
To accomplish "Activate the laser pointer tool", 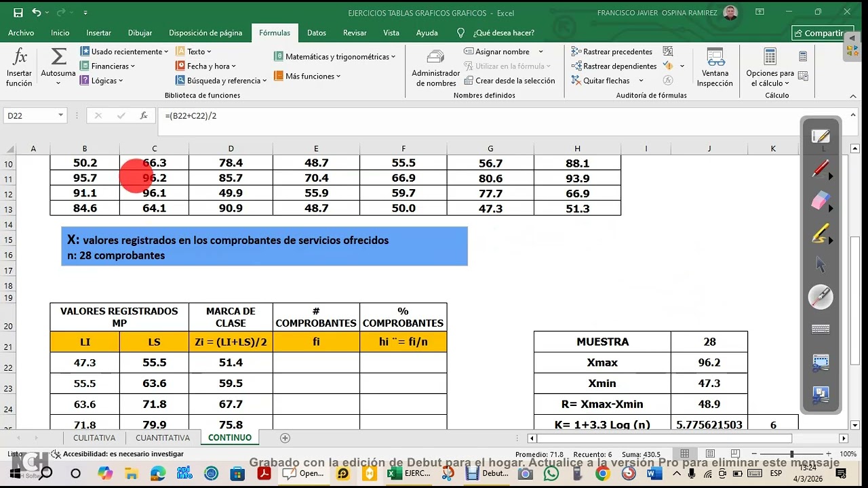I will point(821,297).
